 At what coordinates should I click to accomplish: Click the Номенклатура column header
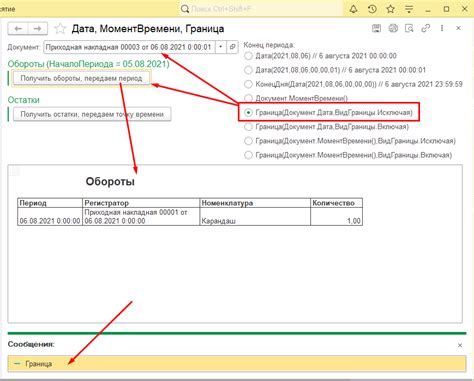coord(255,203)
